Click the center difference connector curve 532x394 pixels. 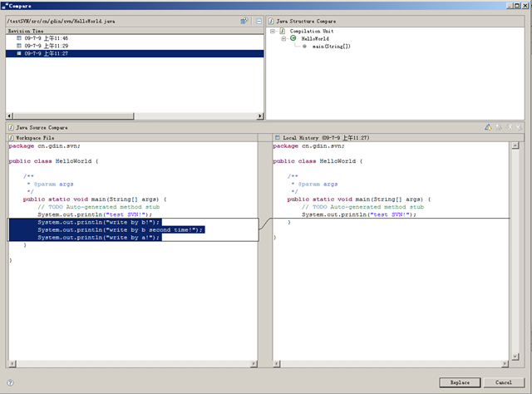pos(265,224)
